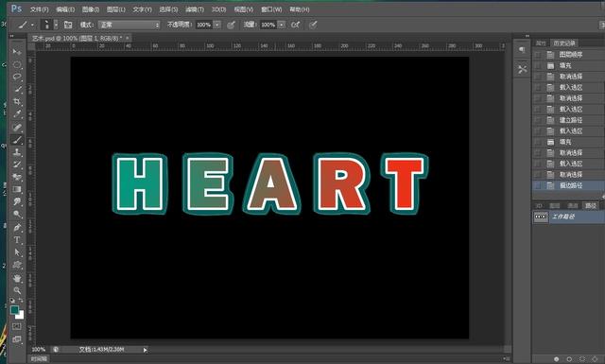Image resolution: width=605 pixels, height=364 pixels.
Task: Set history brush source for 图层顺序
Action: [538, 55]
